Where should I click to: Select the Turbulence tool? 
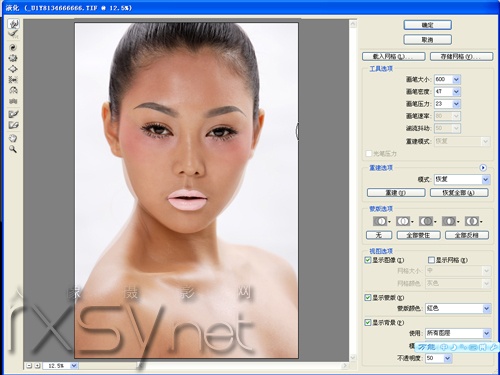[13, 101]
